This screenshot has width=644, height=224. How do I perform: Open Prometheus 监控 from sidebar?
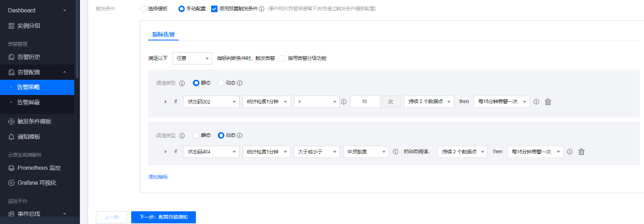[39, 168]
